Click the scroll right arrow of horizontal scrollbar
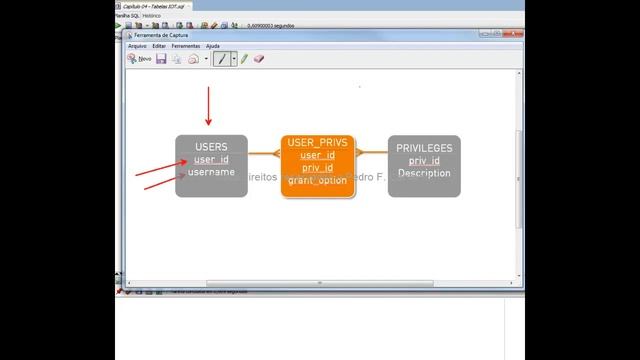640x360 pixels. tap(511, 283)
